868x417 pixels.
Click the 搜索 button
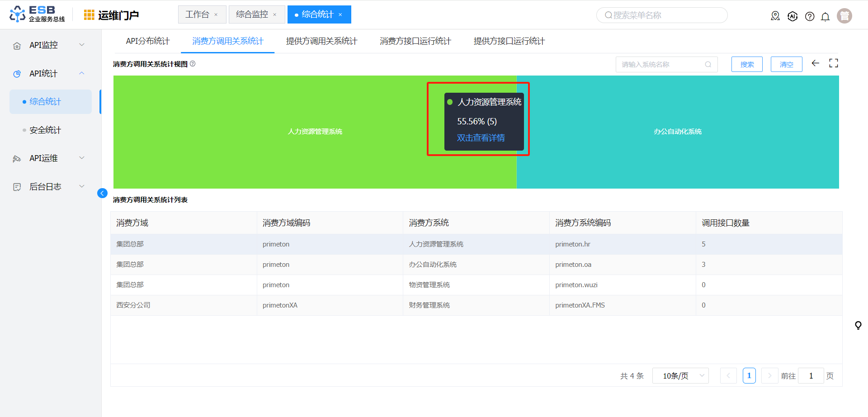click(747, 64)
